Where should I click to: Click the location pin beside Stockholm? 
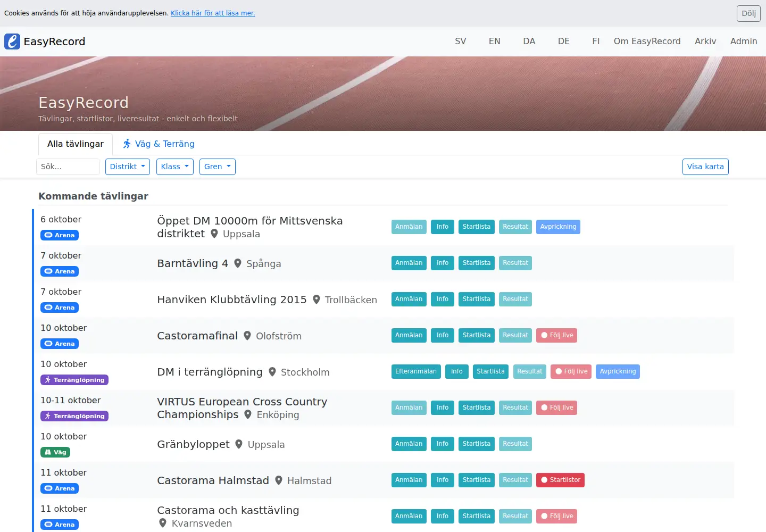(272, 372)
